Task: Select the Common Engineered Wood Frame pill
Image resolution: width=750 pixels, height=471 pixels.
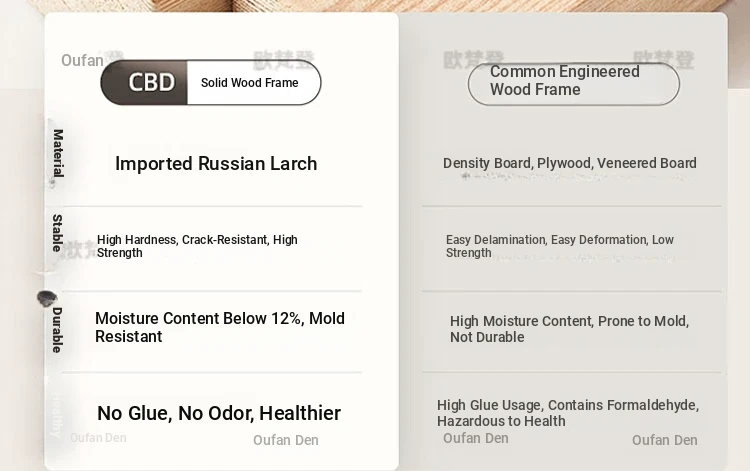Action: point(573,82)
